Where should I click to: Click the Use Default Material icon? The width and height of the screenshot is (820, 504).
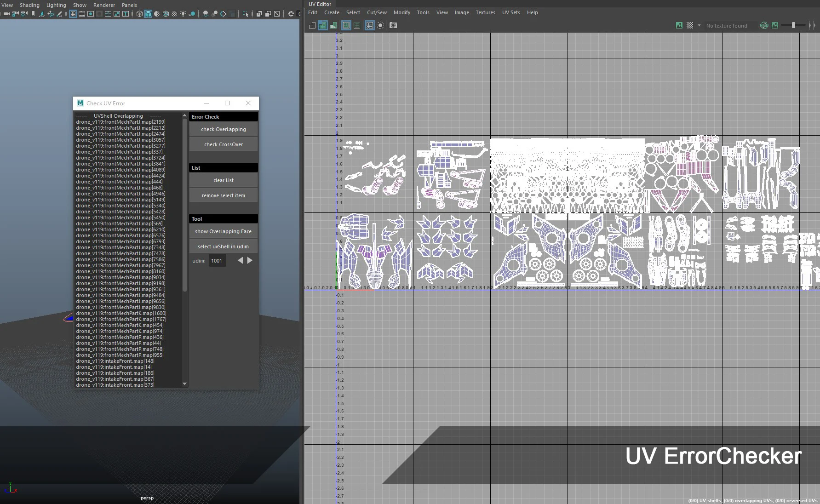pos(157,14)
